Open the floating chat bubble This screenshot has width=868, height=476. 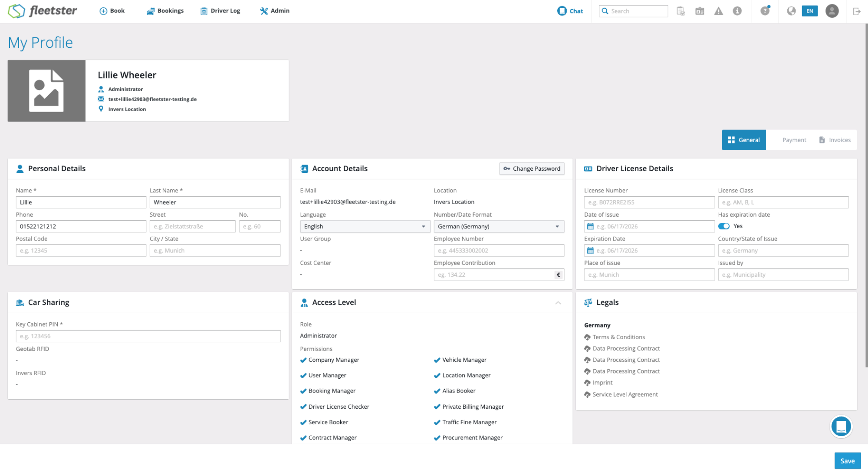(841, 426)
